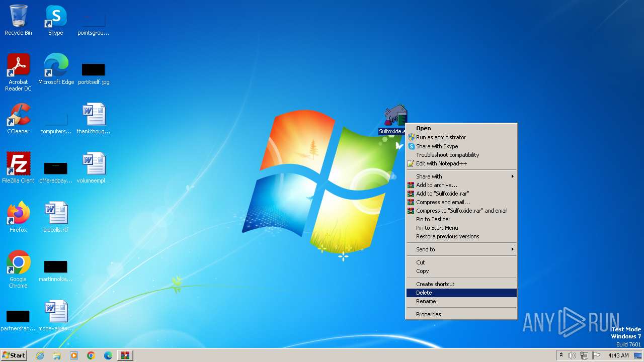
Task: Choose Compress to "Sulfoxide.rar" and email
Action: click(x=461, y=211)
